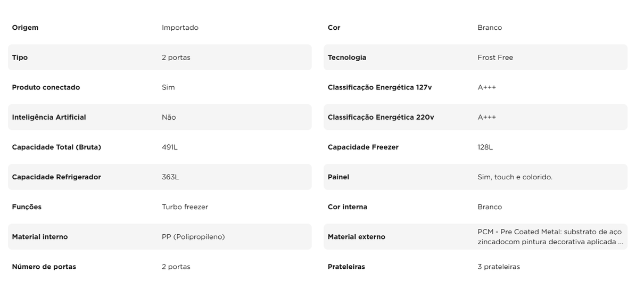644x281 pixels.
Task: Select the 'Sim, touch e colorido.' text
Action: [515, 177]
